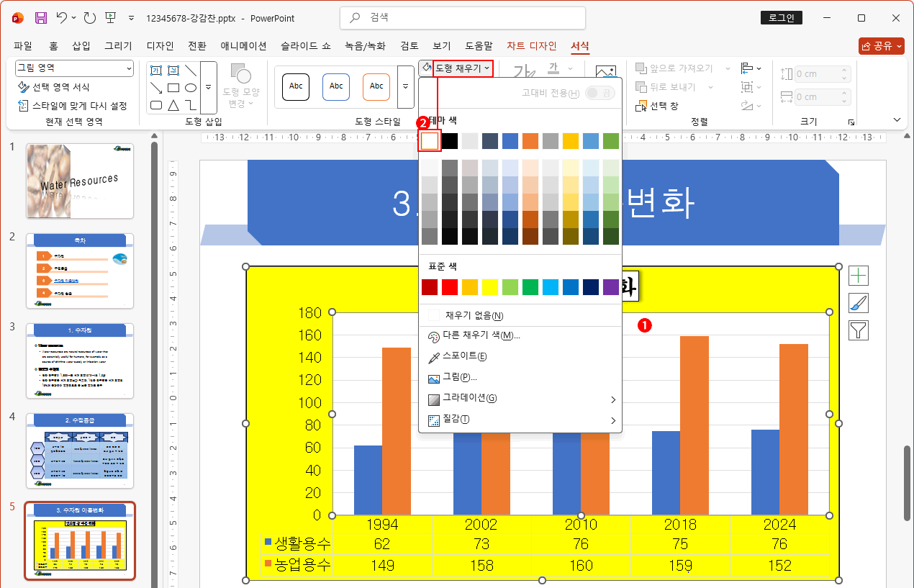
Task: Select No Fill (채우기 없음) option
Action: [474, 315]
